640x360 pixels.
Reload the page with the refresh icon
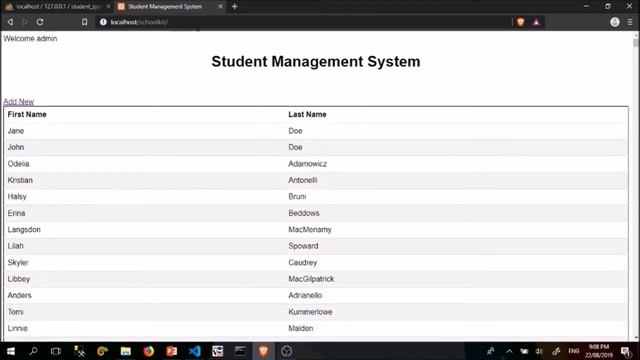(40, 22)
